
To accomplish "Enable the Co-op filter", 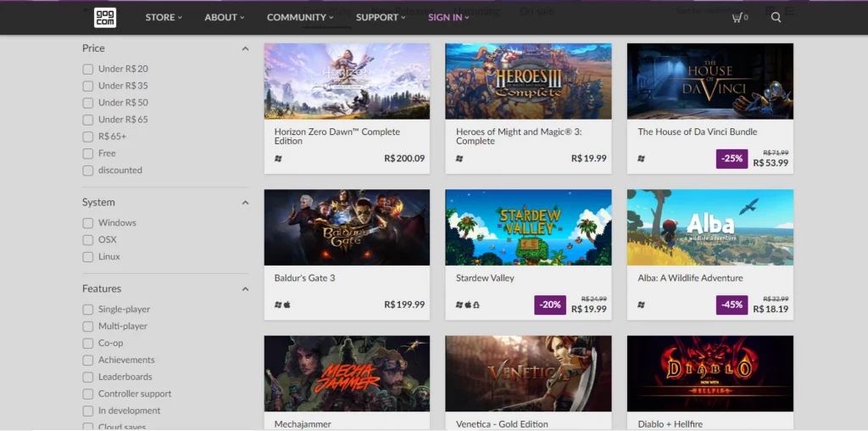I will pos(87,344).
